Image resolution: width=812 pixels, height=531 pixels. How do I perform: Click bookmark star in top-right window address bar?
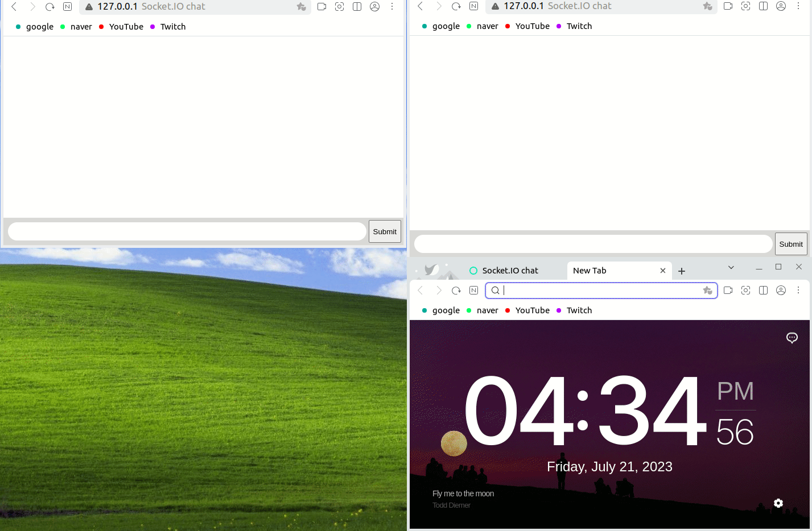708,6
